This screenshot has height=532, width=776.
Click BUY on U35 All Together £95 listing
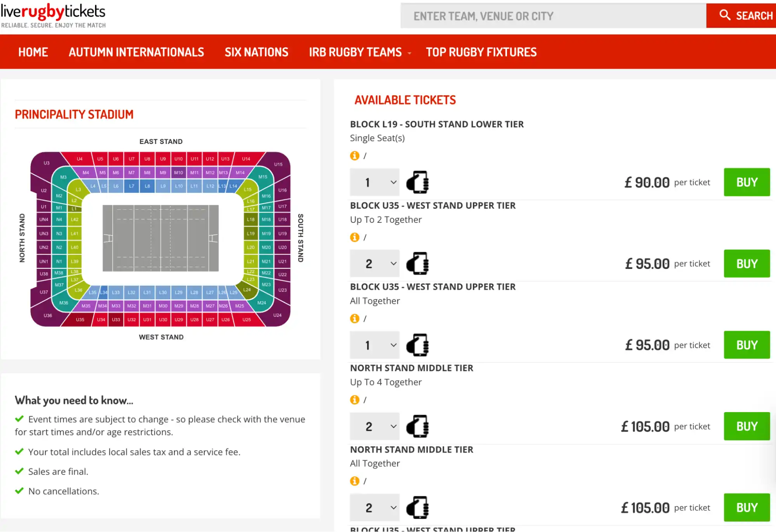[746, 345]
